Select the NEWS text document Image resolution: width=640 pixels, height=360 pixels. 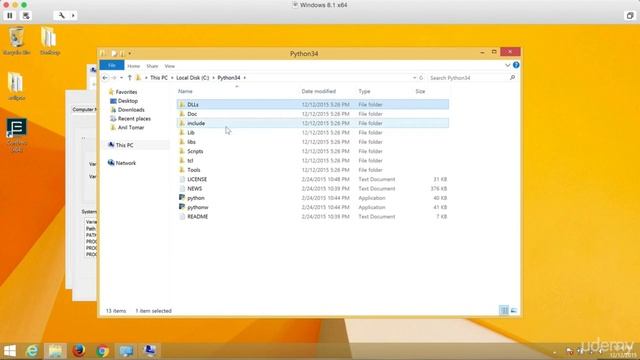(x=313, y=189)
